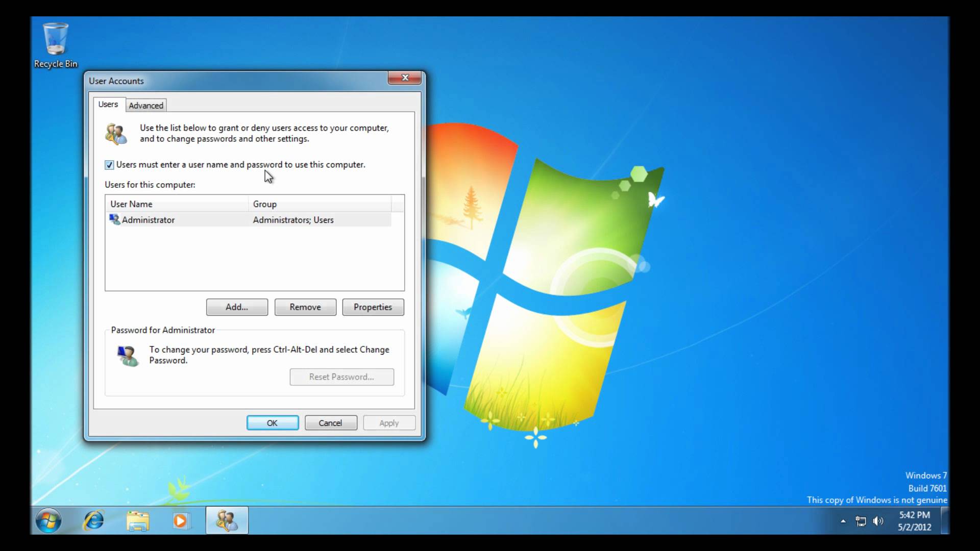Open Windows Media Player taskbar icon
980x551 pixels.
point(180,520)
